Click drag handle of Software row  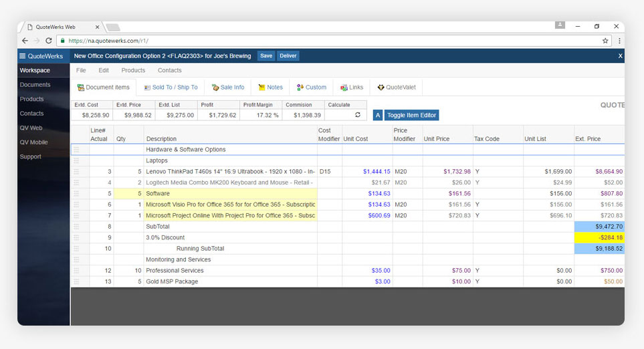click(x=76, y=193)
